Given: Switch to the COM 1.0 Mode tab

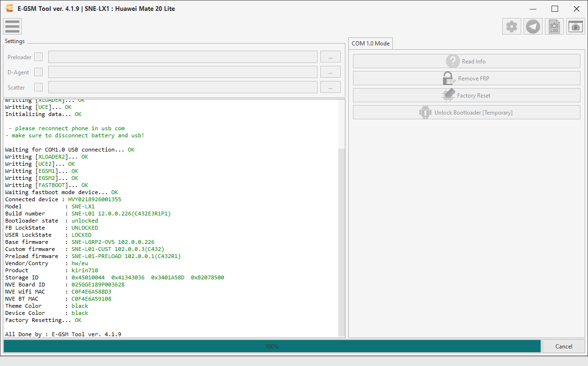Looking at the screenshot, I should 371,43.
